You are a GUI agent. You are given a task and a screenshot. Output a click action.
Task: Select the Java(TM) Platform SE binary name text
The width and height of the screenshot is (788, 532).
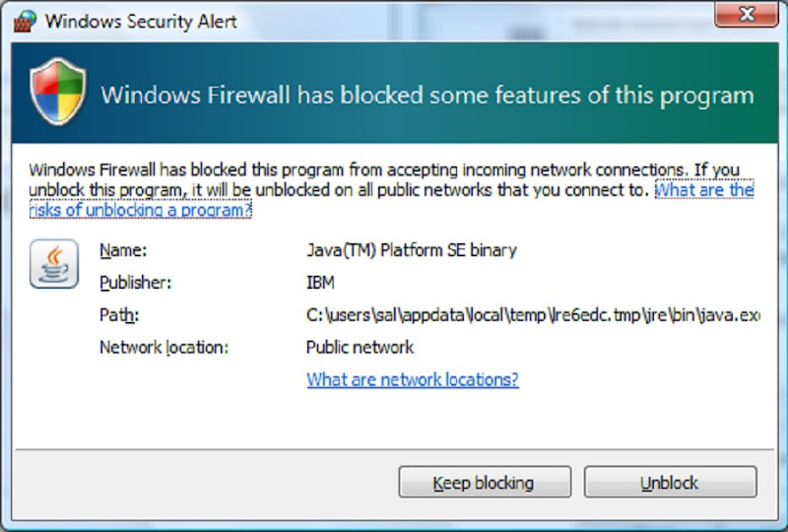(x=411, y=250)
